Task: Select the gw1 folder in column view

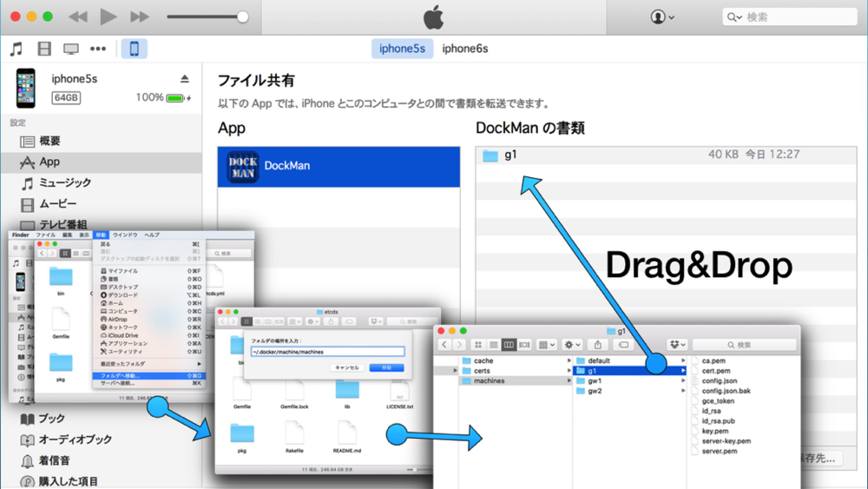Action: click(630, 381)
